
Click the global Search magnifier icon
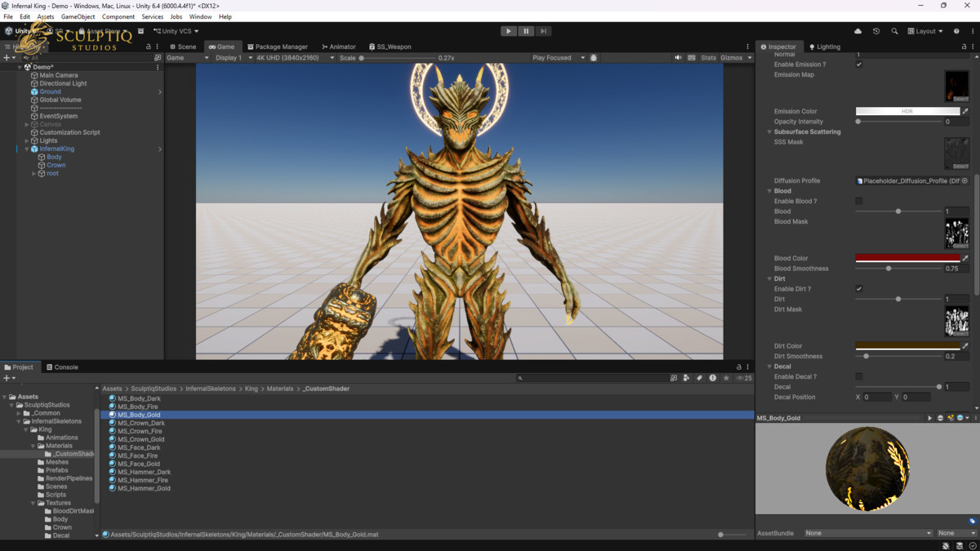click(x=894, y=31)
